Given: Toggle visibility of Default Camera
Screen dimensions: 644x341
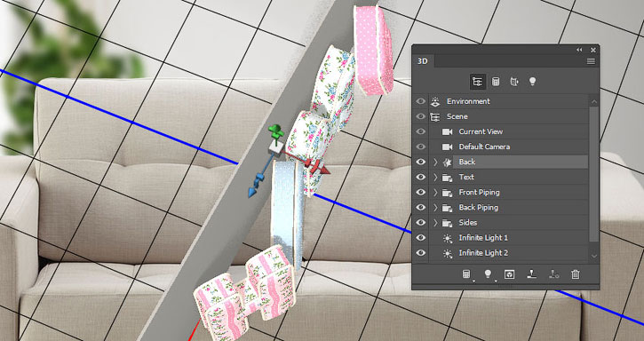Looking at the screenshot, I should (420, 147).
